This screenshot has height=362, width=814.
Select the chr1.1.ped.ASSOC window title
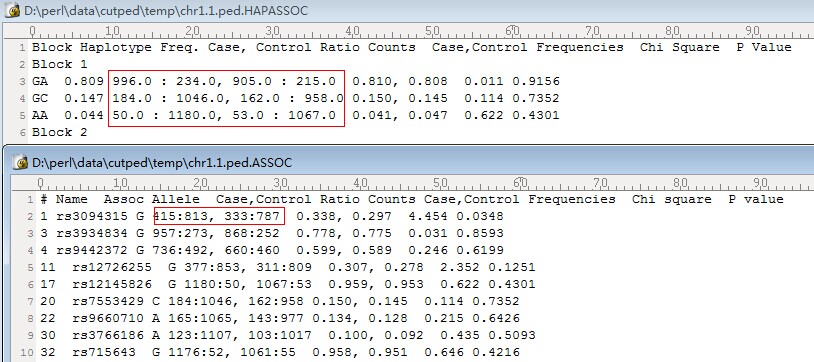pos(162,163)
